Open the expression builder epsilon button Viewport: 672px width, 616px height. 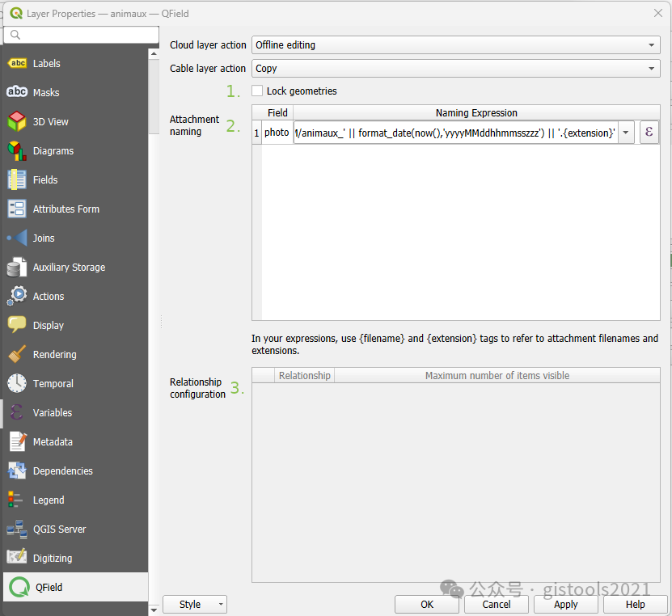pyautogui.click(x=649, y=131)
